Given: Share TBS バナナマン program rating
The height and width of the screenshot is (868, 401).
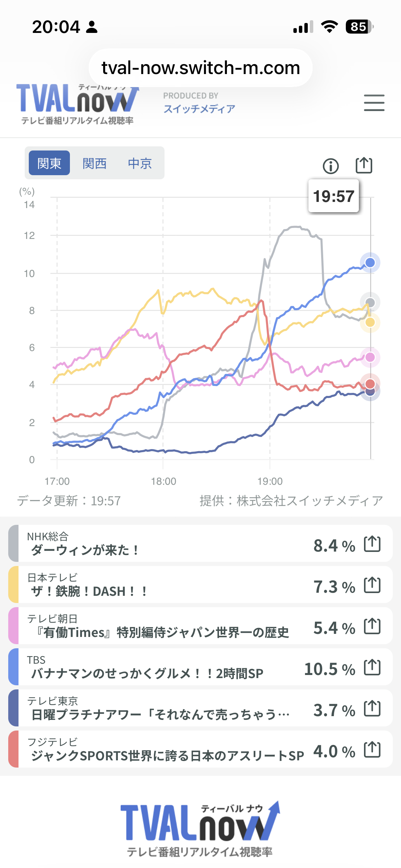Looking at the screenshot, I should [x=372, y=667].
